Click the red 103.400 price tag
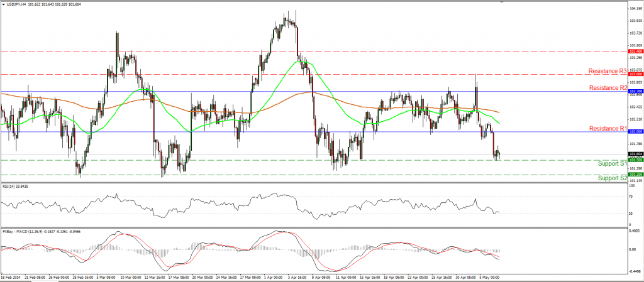The height and width of the screenshot is (282, 644). (635, 52)
